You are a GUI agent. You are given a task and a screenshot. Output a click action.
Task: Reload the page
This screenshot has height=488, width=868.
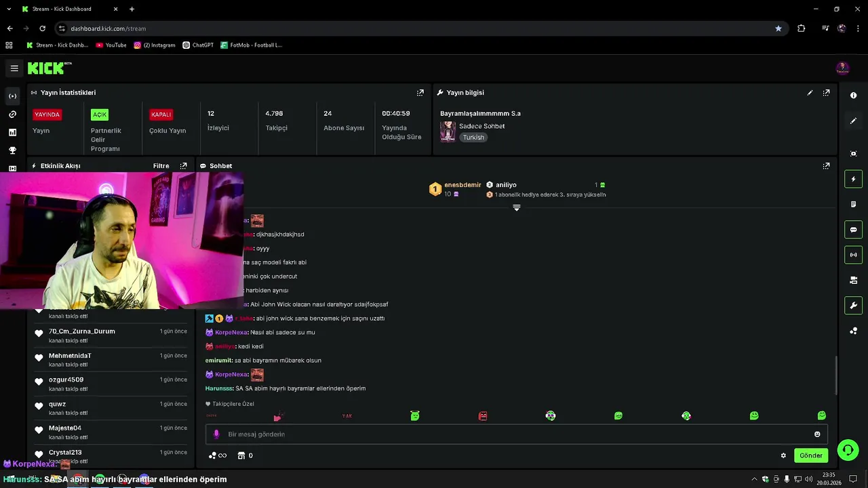[42, 28]
